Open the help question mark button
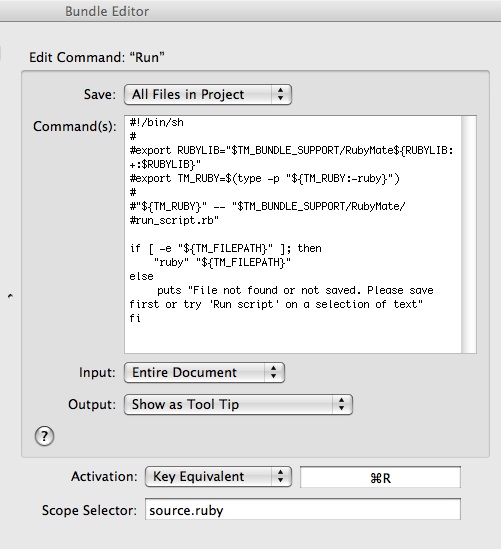Image resolution: width=501 pixels, height=549 pixels. coord(44,436)
